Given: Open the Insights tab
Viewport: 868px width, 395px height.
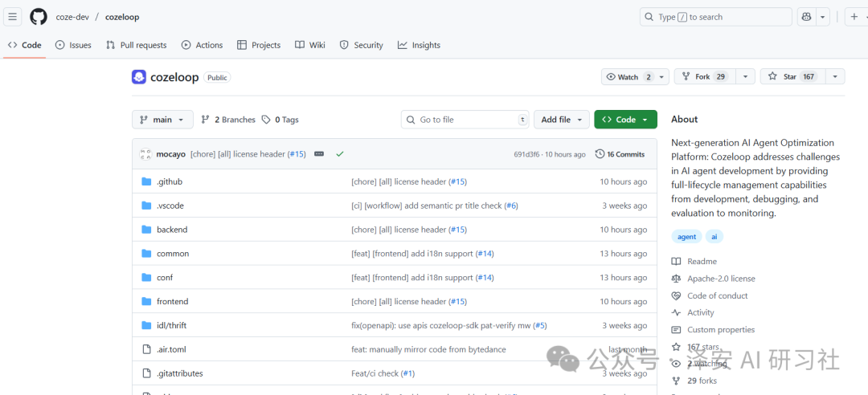Looking at the screenshot, I should coord(419,46).
